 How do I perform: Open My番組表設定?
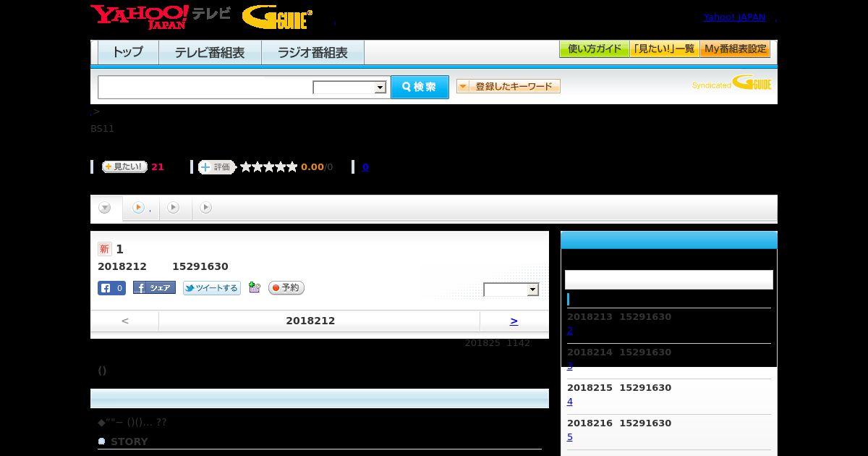pos(735,49)
